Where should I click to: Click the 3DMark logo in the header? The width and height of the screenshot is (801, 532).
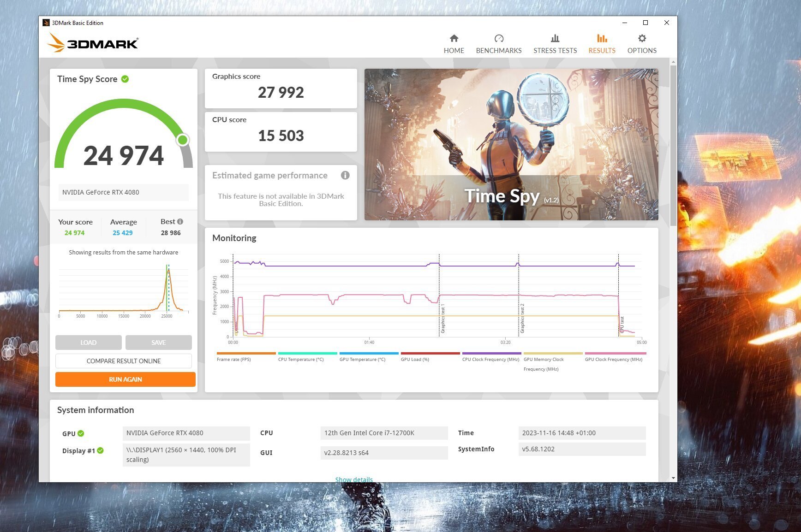(x=93, y=43)
